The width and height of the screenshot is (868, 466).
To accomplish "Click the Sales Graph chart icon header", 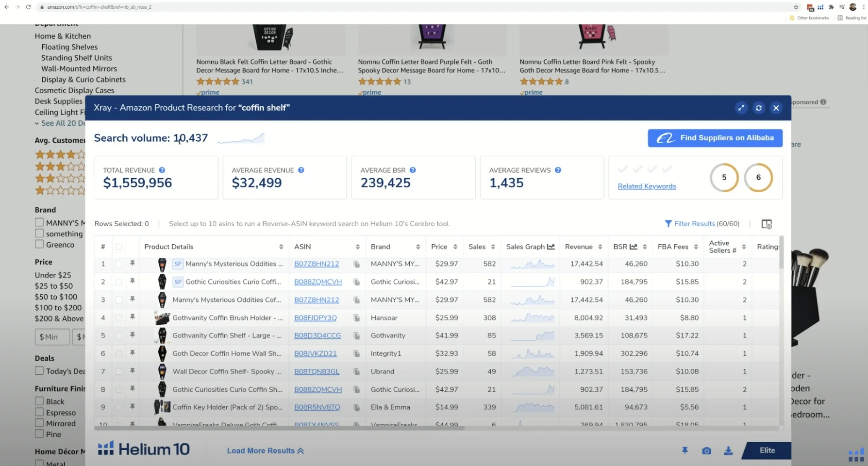I will click(x=551, y=247).
